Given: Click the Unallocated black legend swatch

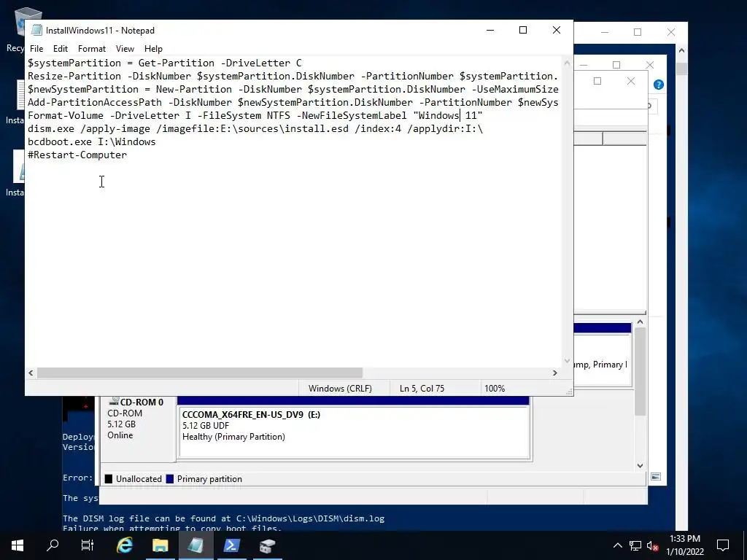Looking at the screenshot, I should (109, 478).
